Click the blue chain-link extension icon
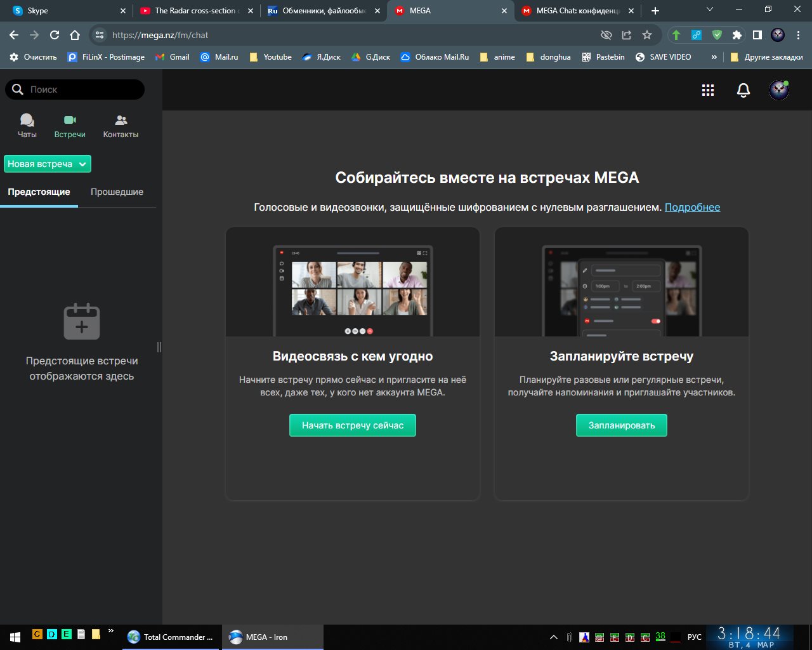 tap(697, 35)
